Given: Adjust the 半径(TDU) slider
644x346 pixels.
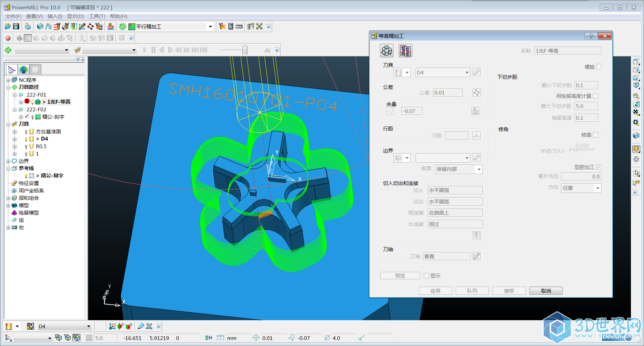Looking at the screenshot, I should click(576, 151).
